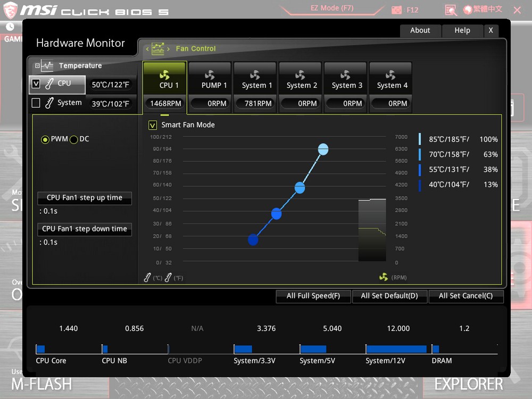The height and width of the screenshot is (399, 532).
Task: Pick the System 2 fan icon
Action: (x=300, y=75)
